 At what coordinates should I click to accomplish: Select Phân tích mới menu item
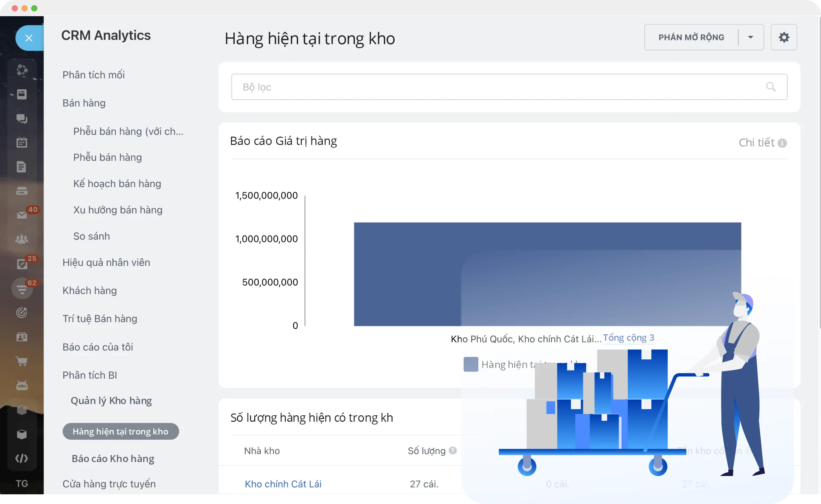coord(94,75)
